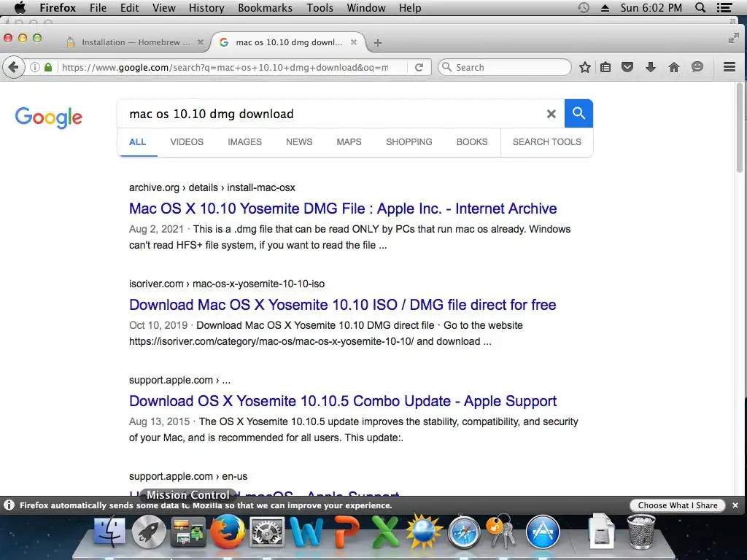Open Finder from the Dock
747x560 pixels.
109,531
